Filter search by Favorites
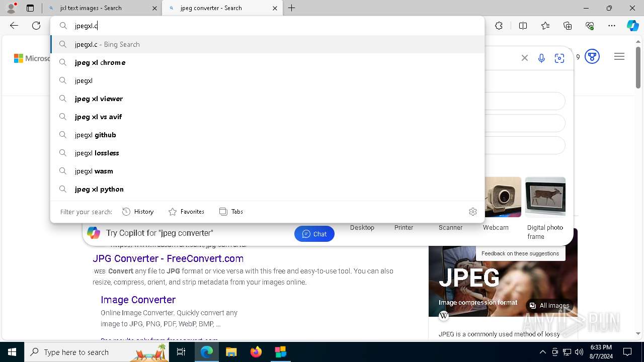This screenshot has height=362, width=644. point(186,212)
